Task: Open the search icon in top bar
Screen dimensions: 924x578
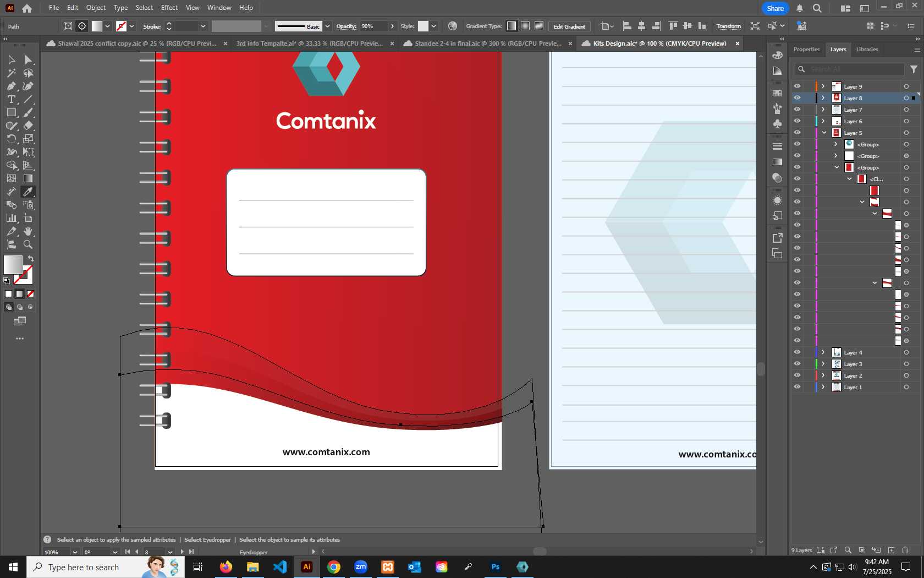Action: pos(817,8)
